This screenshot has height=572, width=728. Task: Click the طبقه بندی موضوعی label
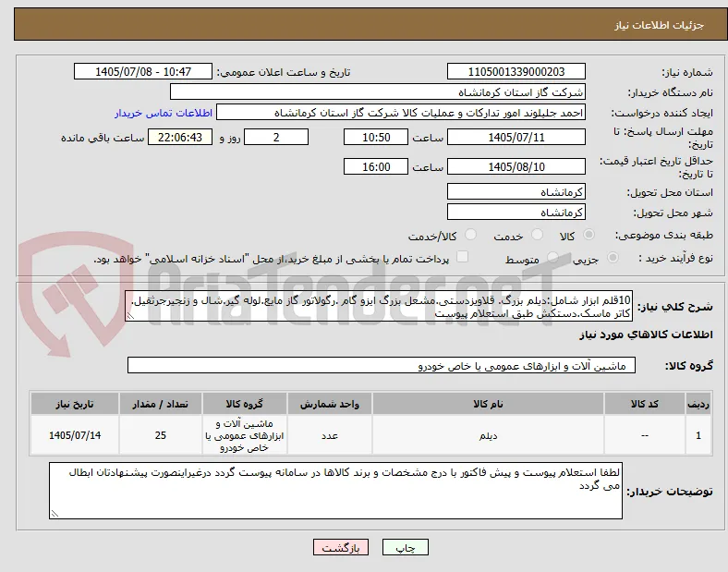coord(664,235)
